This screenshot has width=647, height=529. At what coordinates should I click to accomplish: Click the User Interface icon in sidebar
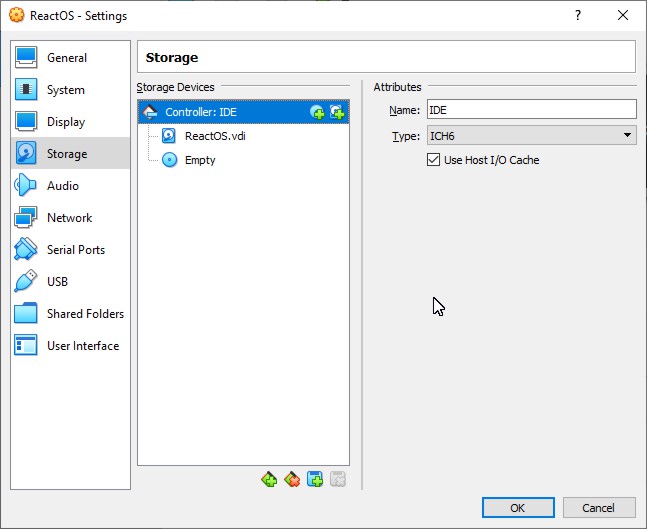(26, 345)
